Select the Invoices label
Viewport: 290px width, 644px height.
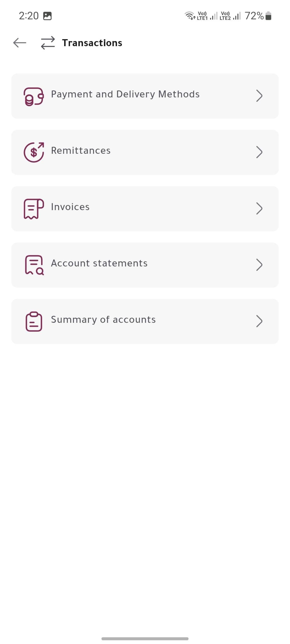click(x=70, y=207)
